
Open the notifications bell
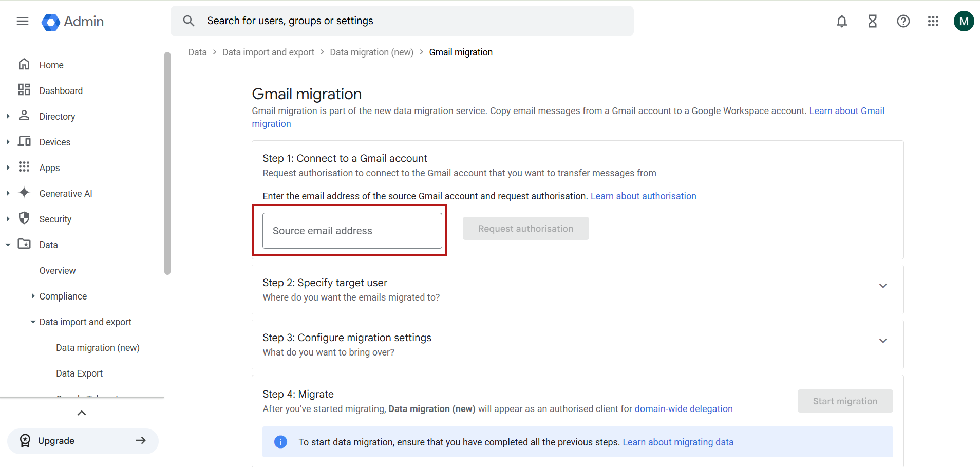pos(841,21)
